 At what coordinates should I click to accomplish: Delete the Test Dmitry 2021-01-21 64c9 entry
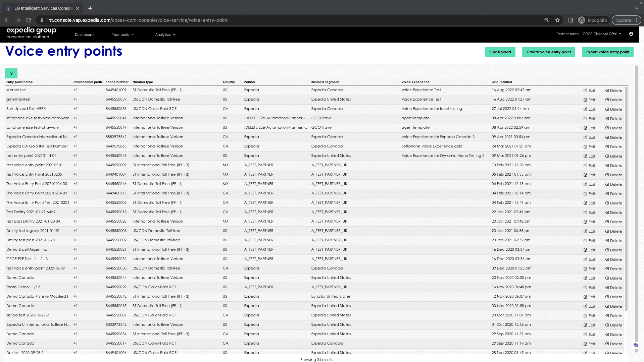[x=613, y=212]
